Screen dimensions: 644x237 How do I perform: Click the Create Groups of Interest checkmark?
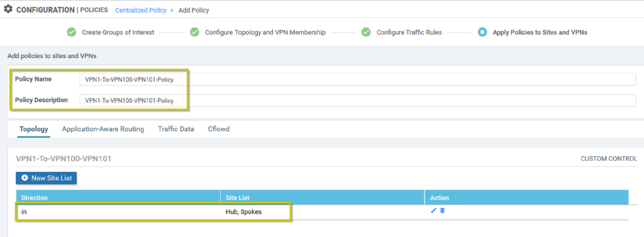pos(72,32)
